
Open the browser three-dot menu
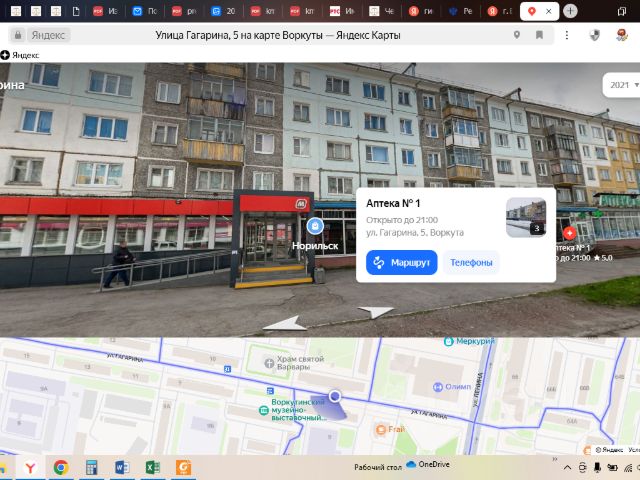[x=567, y=35]
